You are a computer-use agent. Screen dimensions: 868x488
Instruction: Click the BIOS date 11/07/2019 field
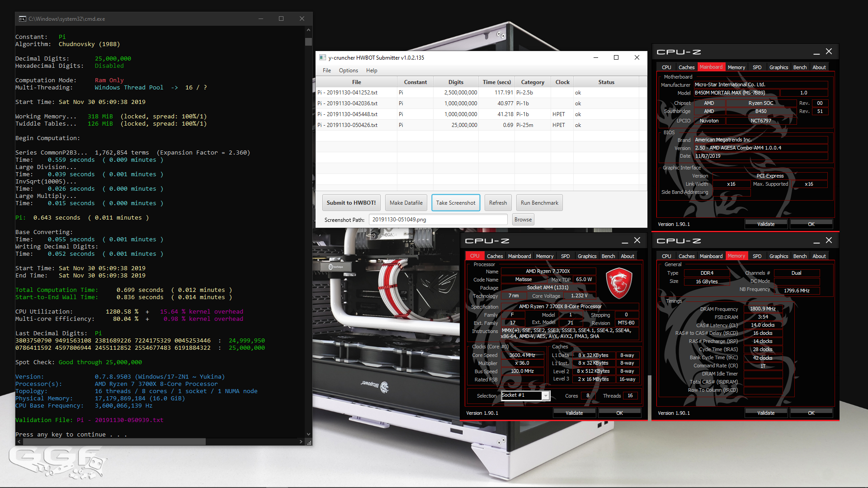point(760,156)
